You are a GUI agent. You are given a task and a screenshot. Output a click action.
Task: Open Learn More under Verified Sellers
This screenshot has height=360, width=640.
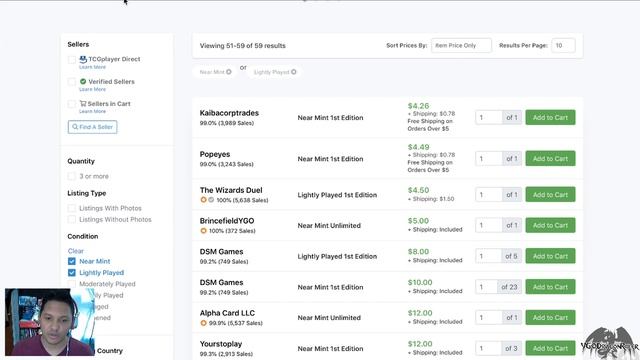coord(92,89)
